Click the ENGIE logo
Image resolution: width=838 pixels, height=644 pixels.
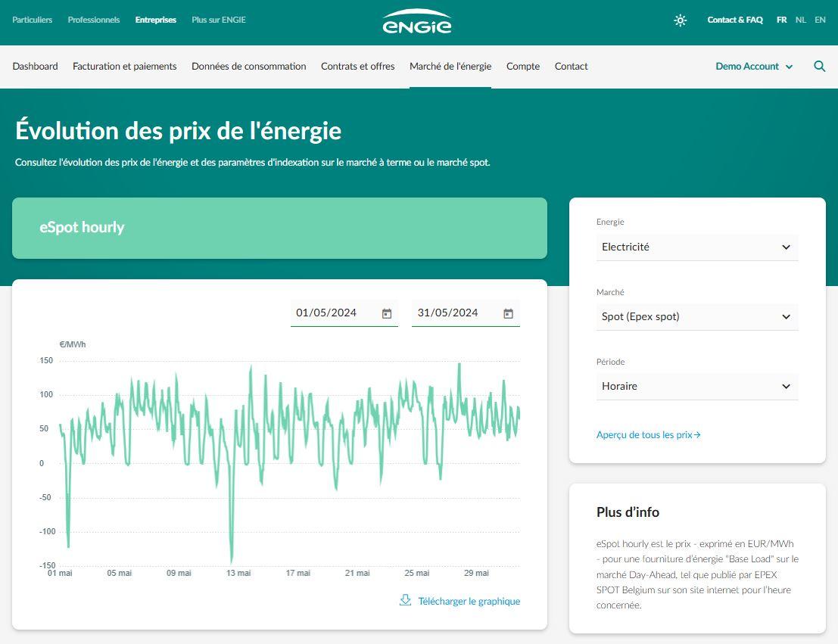[417, 21]
